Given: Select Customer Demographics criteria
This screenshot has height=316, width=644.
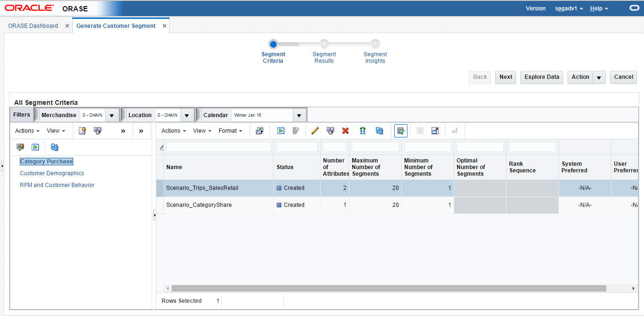Looking at the screenshot, I should click(52, 173).
